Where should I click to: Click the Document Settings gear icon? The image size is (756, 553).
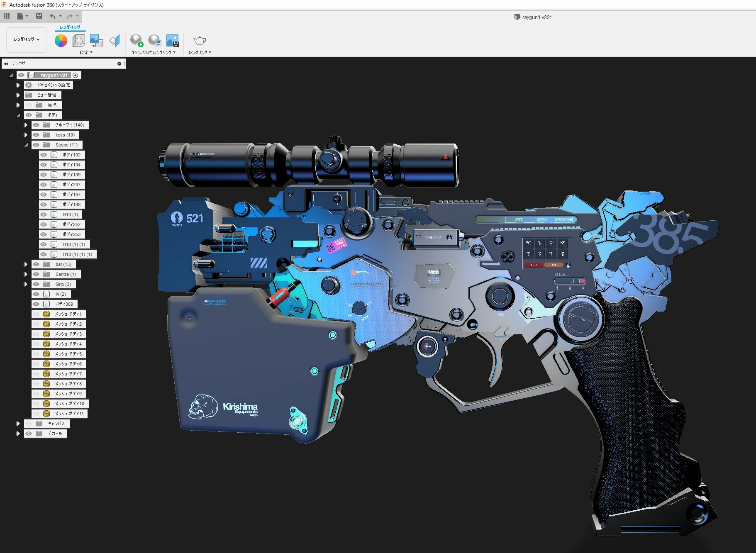pos(29,85)
